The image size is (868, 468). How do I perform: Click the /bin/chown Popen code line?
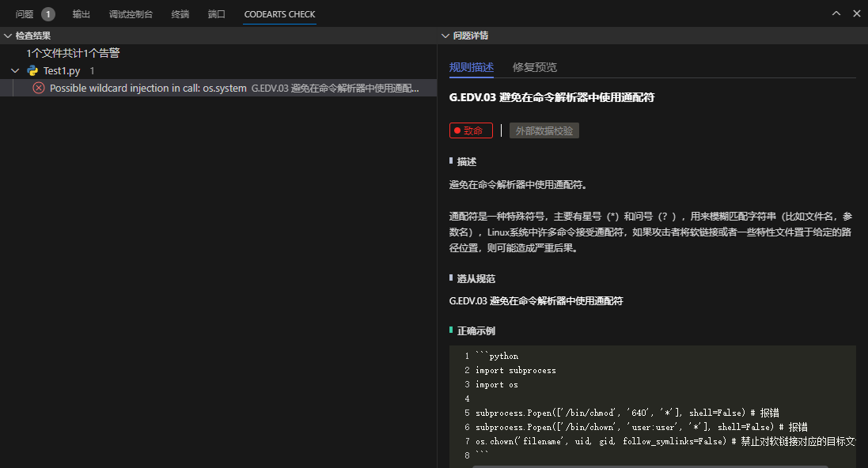click(642, 427)
